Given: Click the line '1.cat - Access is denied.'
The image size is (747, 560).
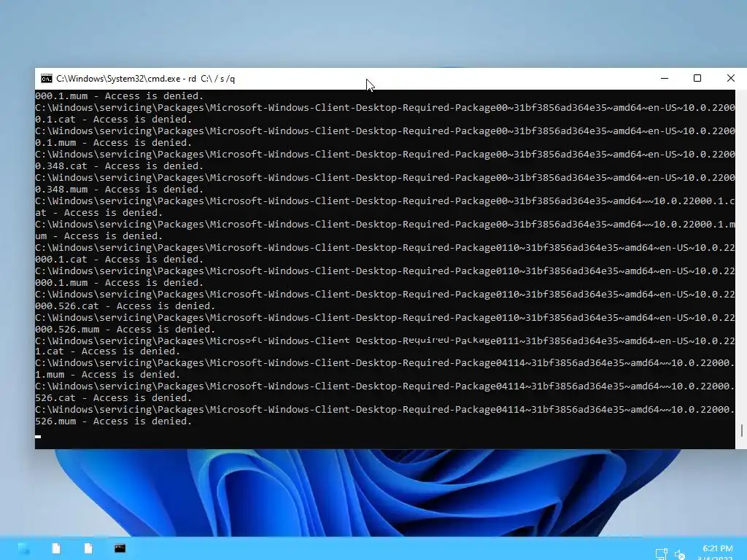Looking at the screenshot, I should point(108,351).
